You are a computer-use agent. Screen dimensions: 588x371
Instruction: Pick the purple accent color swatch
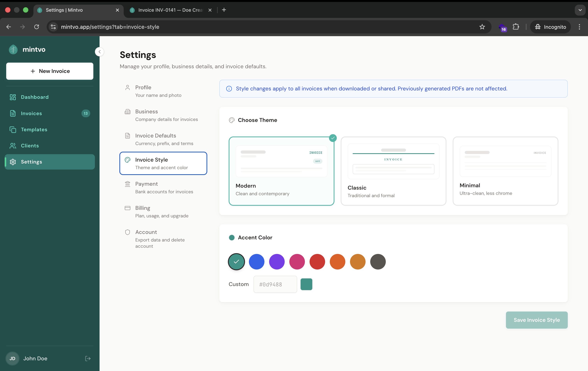click(277, 262)
